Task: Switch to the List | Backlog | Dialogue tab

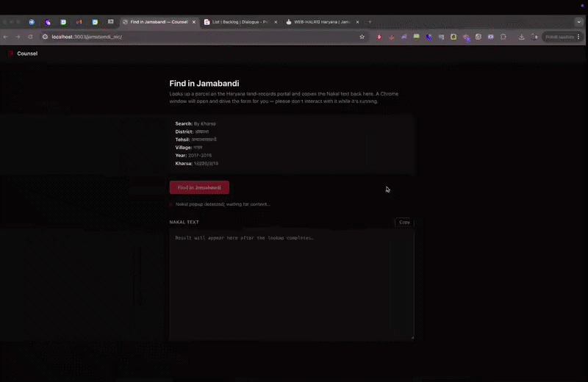Action: (x=240, y=22)
